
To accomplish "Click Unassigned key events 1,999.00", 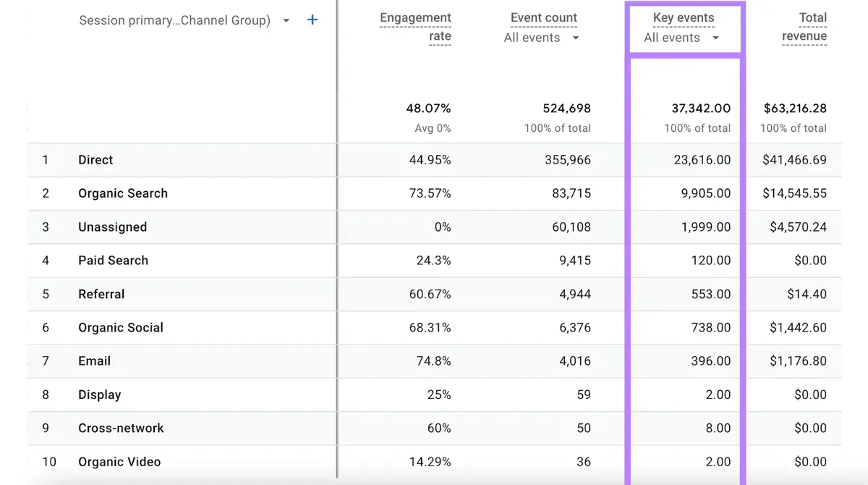I will pos(706,227).
